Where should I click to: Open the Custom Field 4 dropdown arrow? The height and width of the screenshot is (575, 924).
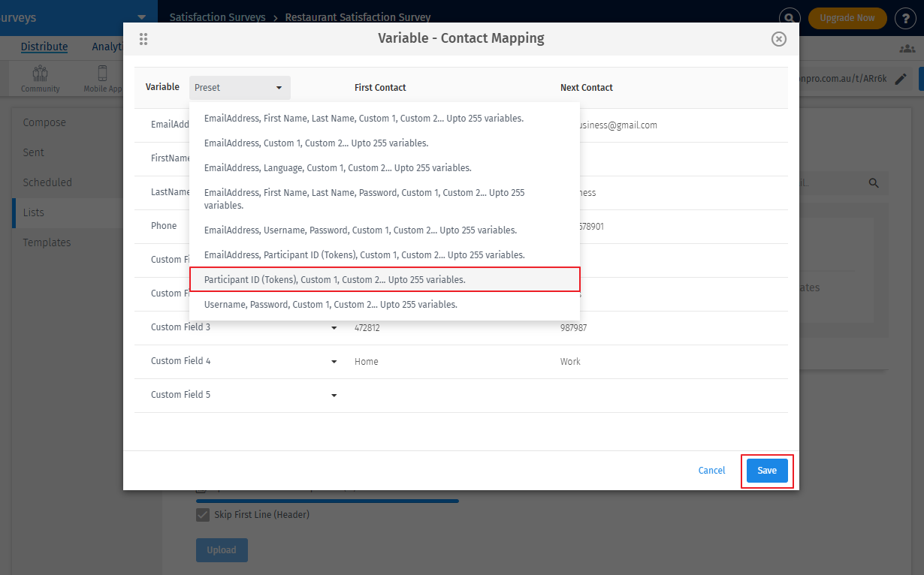334,362
